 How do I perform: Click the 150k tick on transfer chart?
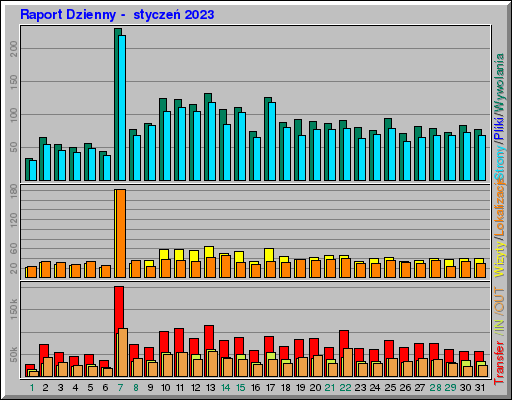click(14, 309)
